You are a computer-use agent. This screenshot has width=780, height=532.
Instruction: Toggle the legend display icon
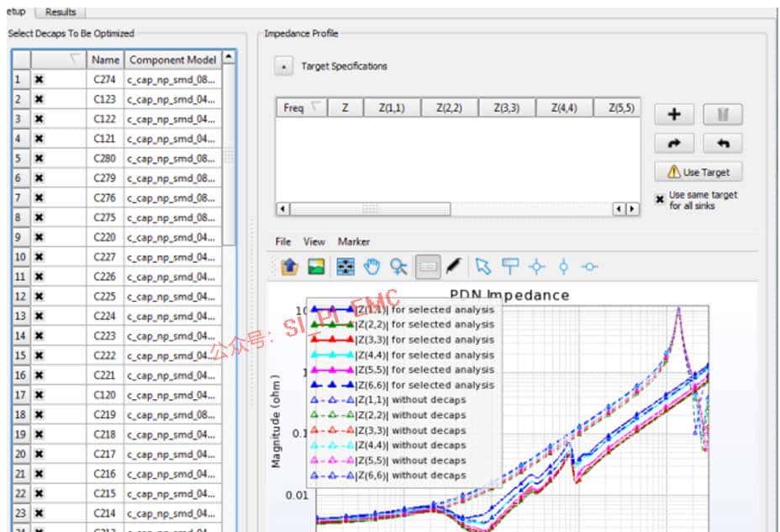[x=427, y=266]
